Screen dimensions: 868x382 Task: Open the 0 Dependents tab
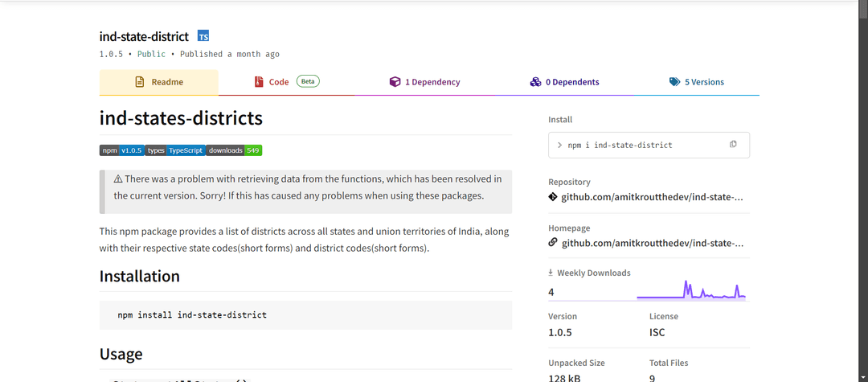tap(564, 82)
